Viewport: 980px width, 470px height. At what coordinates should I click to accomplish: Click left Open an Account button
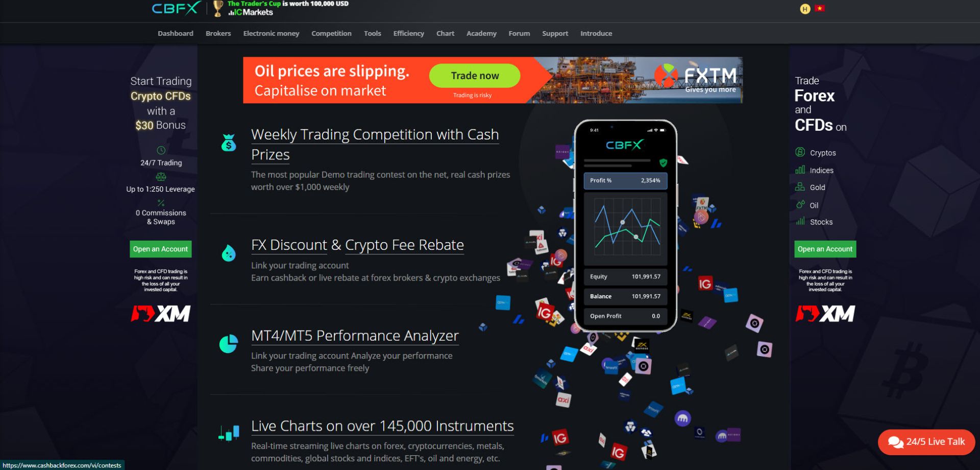[161, 249]
